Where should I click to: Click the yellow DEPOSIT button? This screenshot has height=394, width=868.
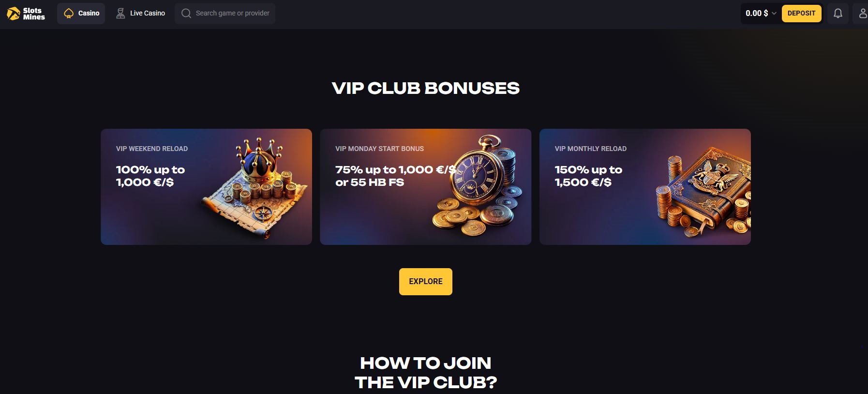click(801, 13)
